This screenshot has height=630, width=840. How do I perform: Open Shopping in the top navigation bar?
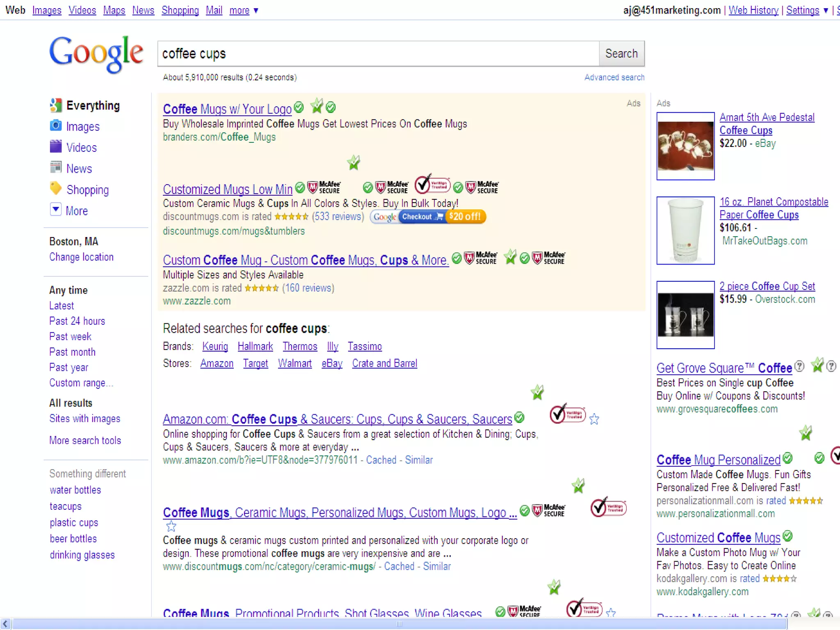[180, 10]
